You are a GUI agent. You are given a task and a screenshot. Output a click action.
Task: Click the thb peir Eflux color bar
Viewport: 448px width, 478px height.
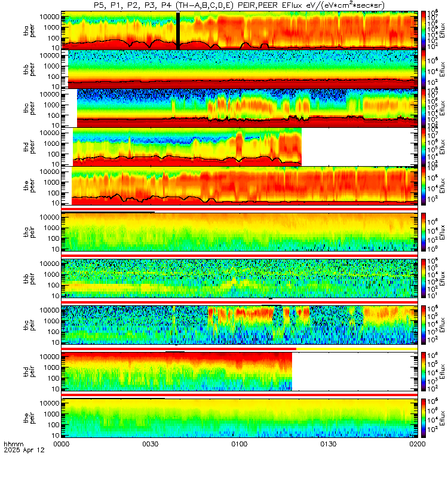coord(424,278)
